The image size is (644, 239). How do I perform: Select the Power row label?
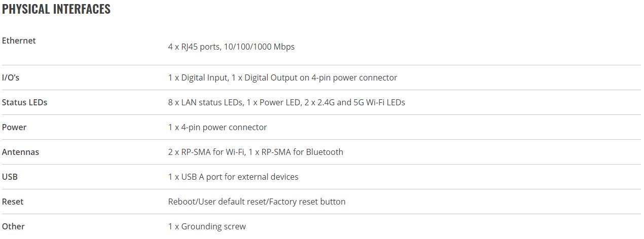coord(14,127)
